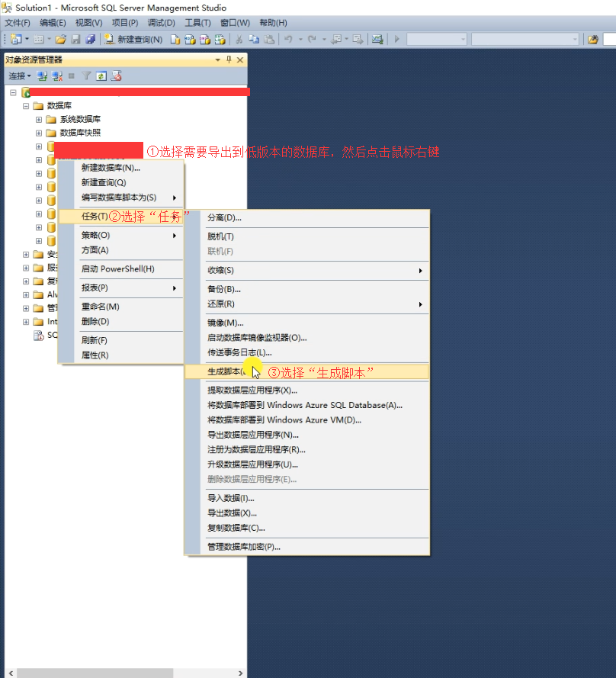Choose 属性(R) in context menu
The height and width of the screenshot is (678, 616).
pos(121,355)
